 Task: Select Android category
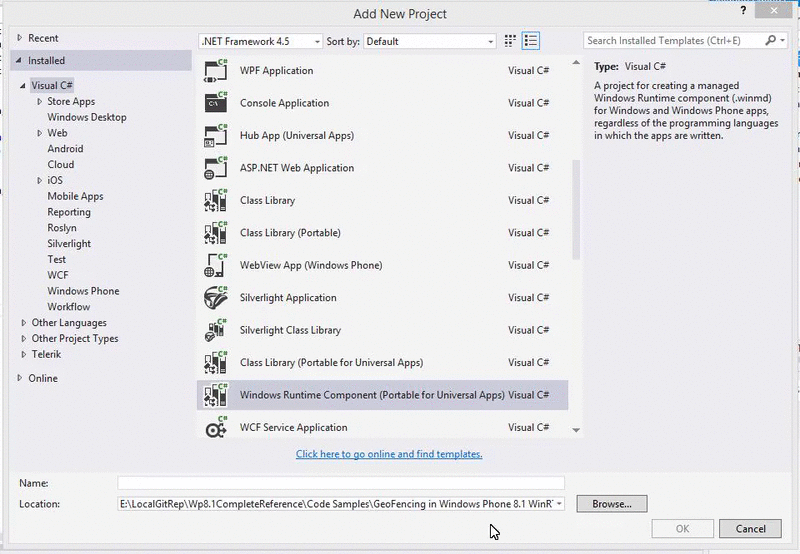pos(65,149)
